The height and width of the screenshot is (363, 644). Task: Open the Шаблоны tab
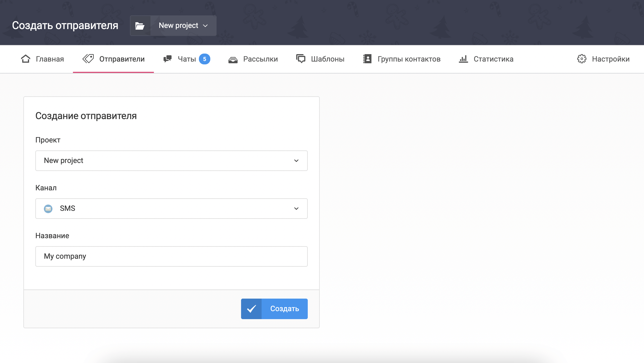pyautogui.click(x=320, y=59)
